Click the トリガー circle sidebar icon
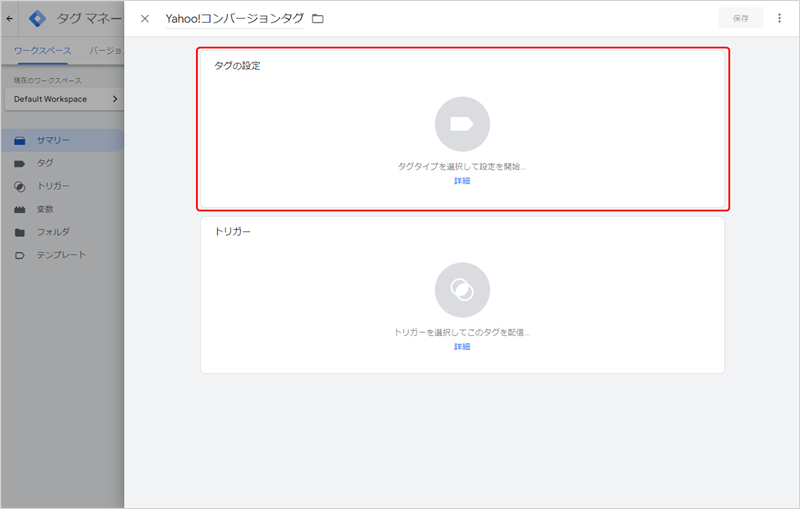The height and width of the screenshot is (509, 800). pyautogui.click(x=20, y=187)
